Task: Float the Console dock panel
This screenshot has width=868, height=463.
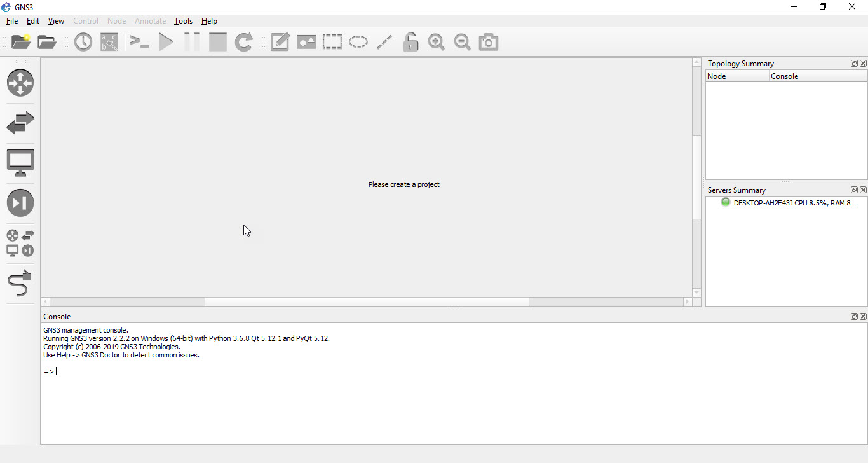Action: tap(855, 317)
